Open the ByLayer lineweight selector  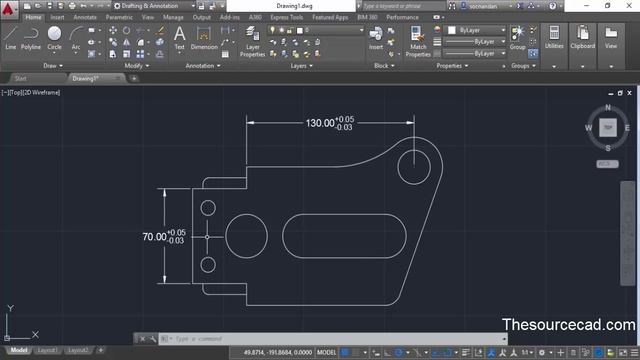(475, 42)
